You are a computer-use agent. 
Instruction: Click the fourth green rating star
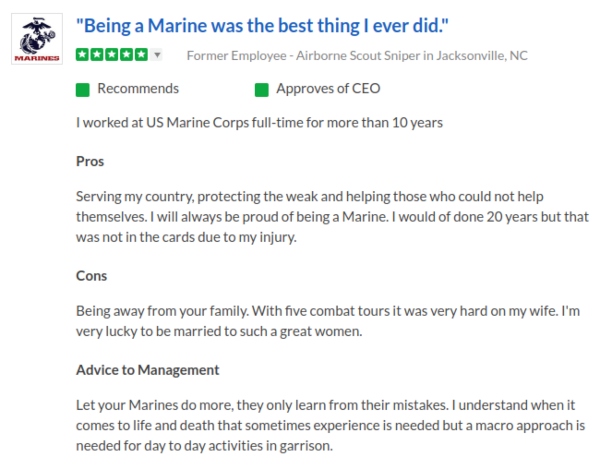(126, 55)
